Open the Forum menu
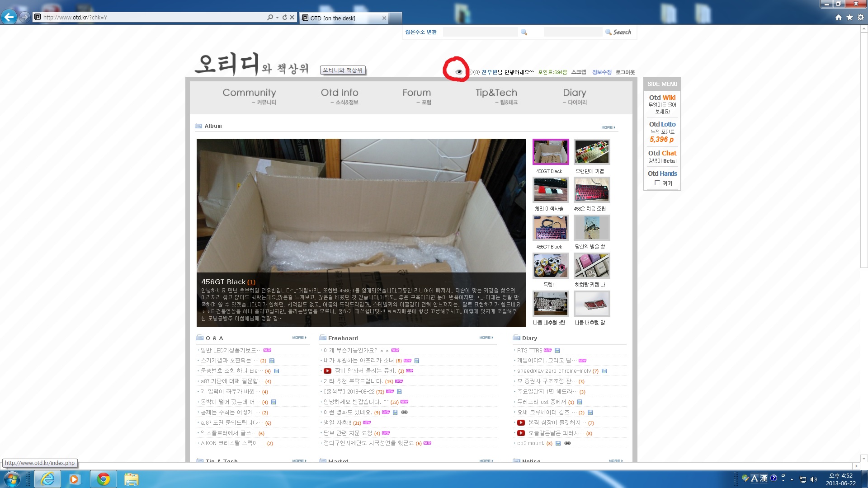Image resolution: width=868 pixels, height=488 pixels. pyautogui.click(x=417, y=96)
